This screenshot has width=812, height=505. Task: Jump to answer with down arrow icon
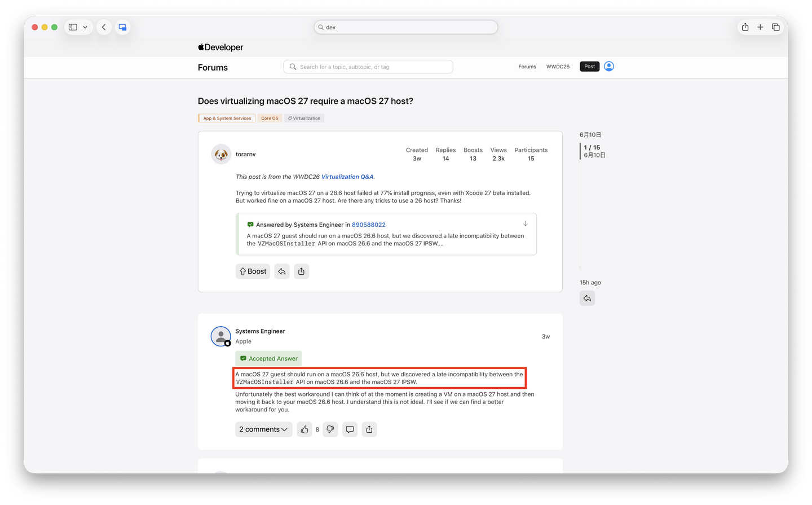pyautogui.click(x=525, y=223)
